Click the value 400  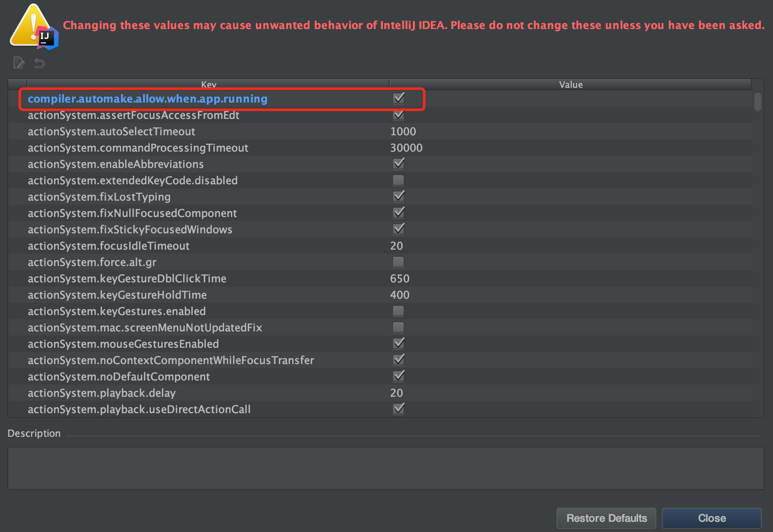click(x=400, y=295)
